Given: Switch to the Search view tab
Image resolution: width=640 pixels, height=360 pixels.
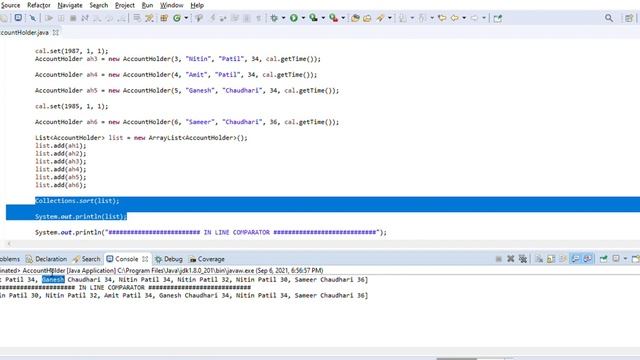Looking at the screenshot, I should tap(87, 259).
